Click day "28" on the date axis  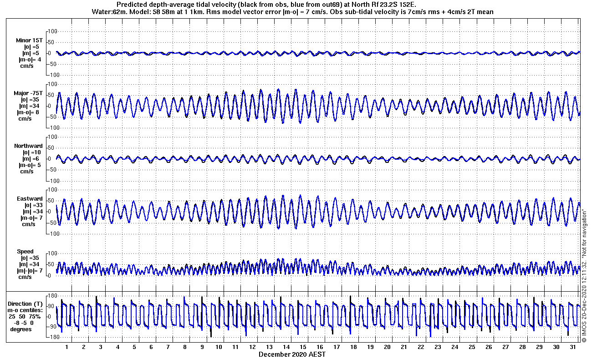point(522,347)
